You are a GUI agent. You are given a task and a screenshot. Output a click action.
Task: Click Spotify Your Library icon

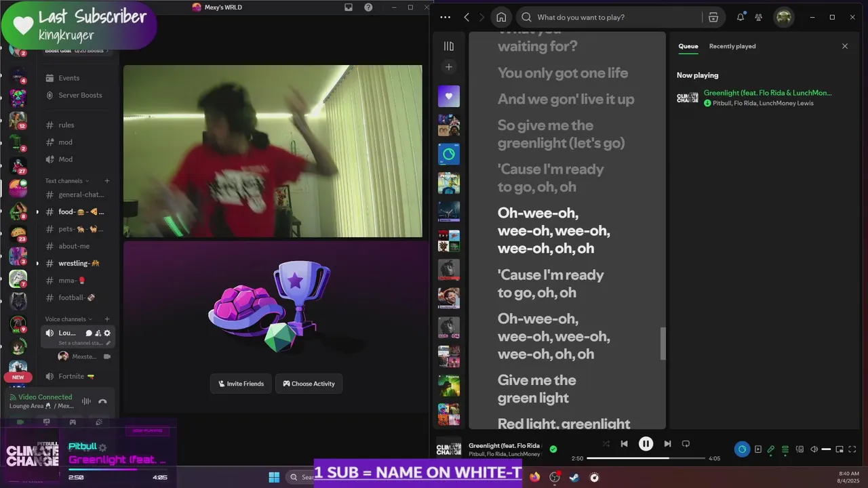(448, 46)
